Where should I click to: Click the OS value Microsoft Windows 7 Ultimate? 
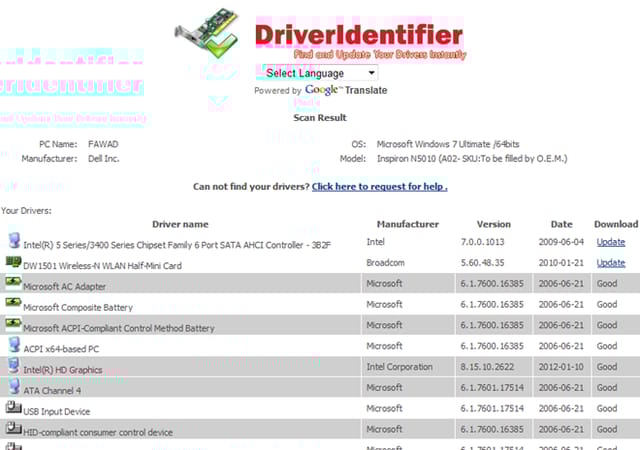[448, 144]
